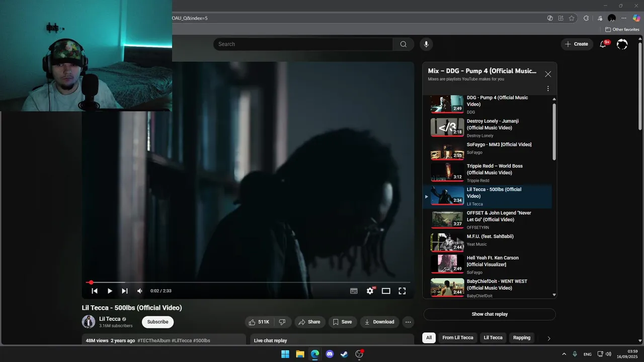The height and width of the screenshot is (362, 644).
Task: Save video to a playlist
Action: click(x=343, y=322)
